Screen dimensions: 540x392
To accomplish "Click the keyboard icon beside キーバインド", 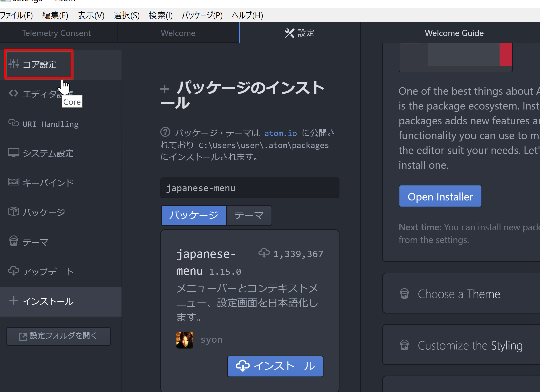I will click(x=14, y=182).
